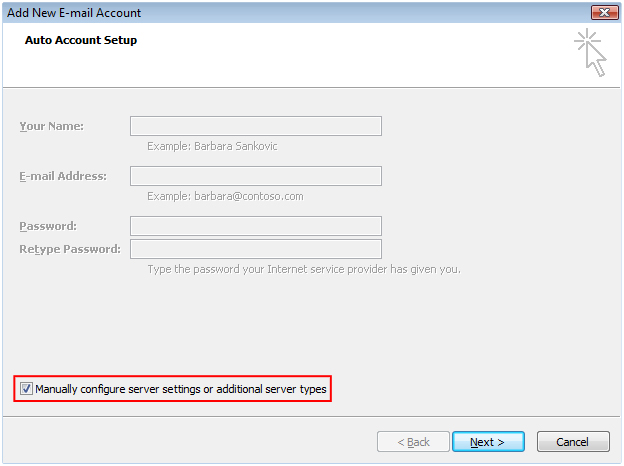Click the 'Manually configure server settings' label text
The height and width of the screenshot is (466, 624).
coord(181,389)
